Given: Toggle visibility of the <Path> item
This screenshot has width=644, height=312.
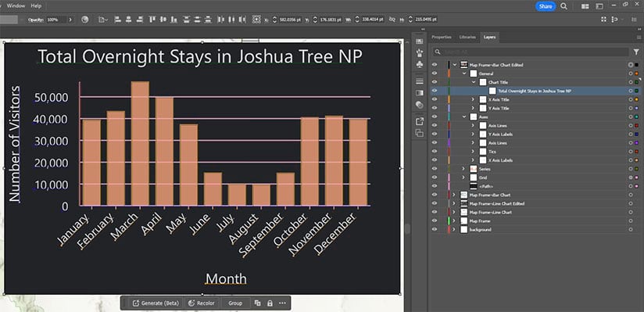Looking at the screenshot, I should (435, 186).
